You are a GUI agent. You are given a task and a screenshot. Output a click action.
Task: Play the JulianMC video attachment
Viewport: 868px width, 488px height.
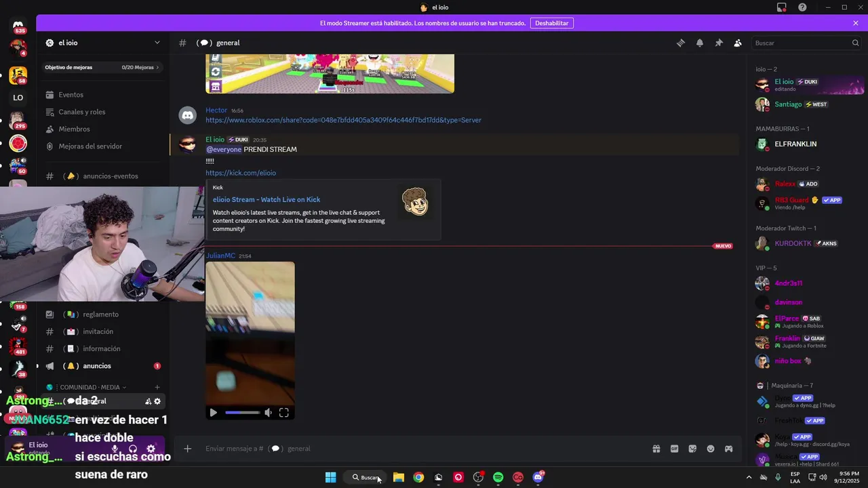pyautogui.click(x=214, y=412)
